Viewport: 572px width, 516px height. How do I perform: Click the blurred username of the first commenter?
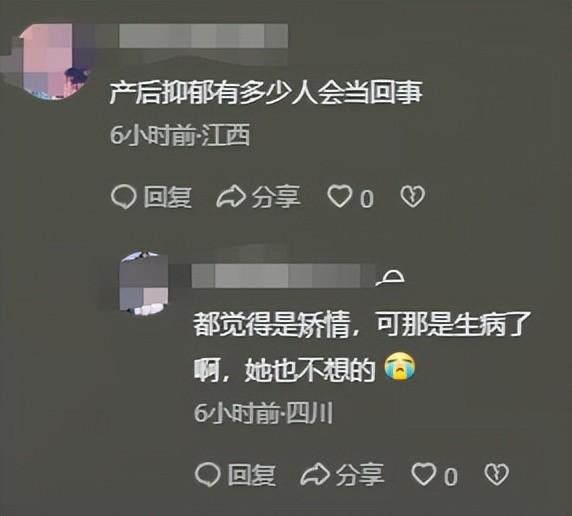pos(204,36)
